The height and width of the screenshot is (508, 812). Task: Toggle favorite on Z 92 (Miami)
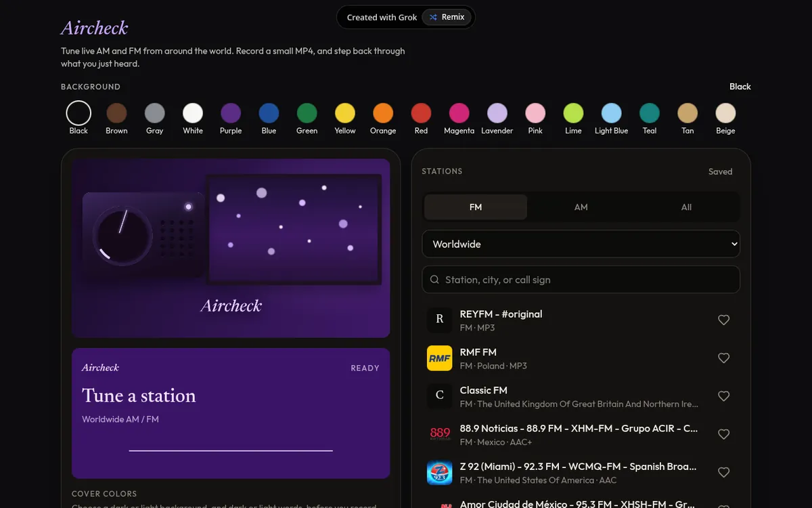click(723, 472)
